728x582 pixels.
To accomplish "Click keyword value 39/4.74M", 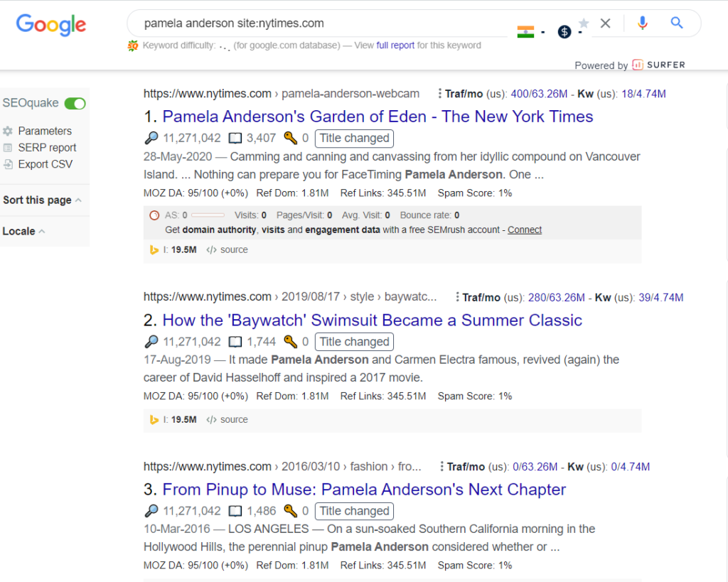I will tap(661, 298).
